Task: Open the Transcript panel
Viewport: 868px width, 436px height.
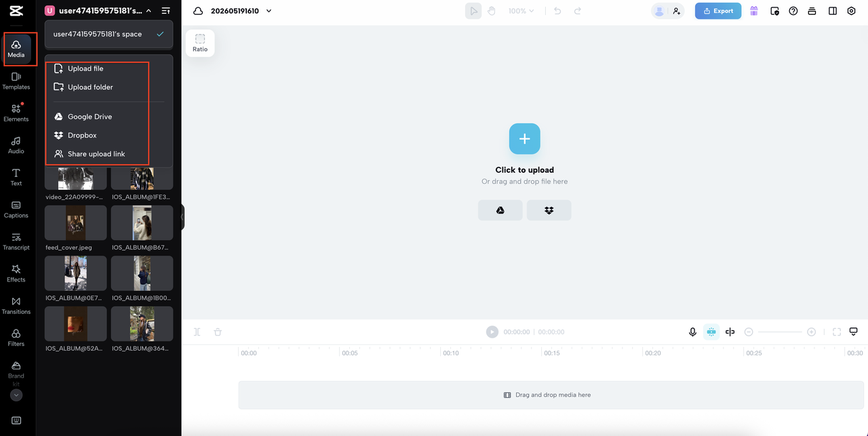Action: (16, 241)
